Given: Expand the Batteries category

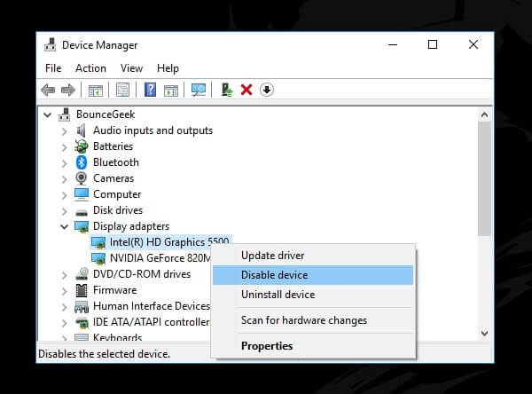Looking at the screenshot, I should [65, 147].
